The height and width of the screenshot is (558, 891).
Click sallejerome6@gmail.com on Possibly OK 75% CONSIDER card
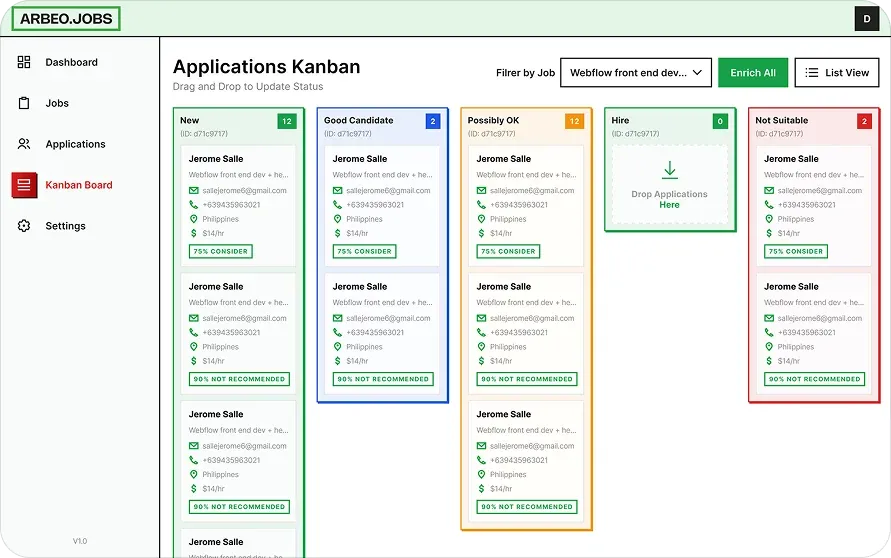[x=532, y=190]
